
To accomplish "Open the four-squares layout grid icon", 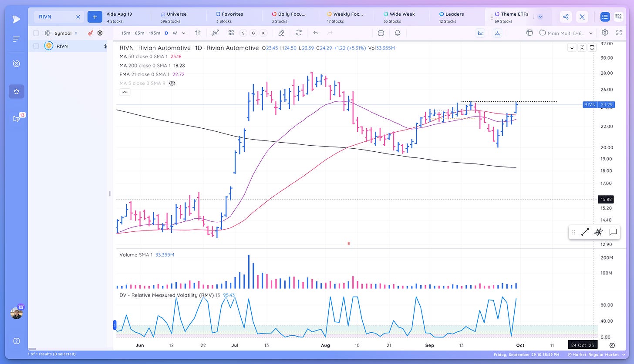I will click(x=231, y=33).
